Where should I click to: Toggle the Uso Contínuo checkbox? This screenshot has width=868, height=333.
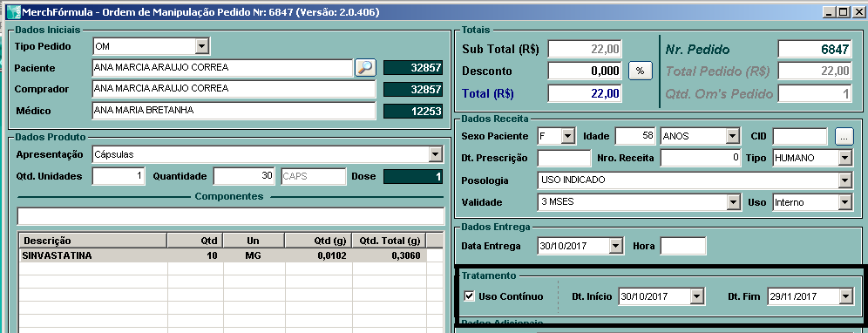[470, 296]
